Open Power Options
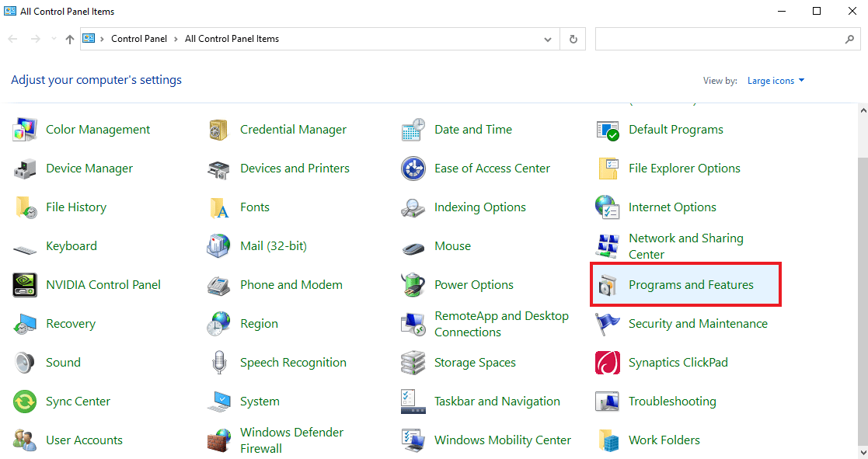 [x=474, y=284]
